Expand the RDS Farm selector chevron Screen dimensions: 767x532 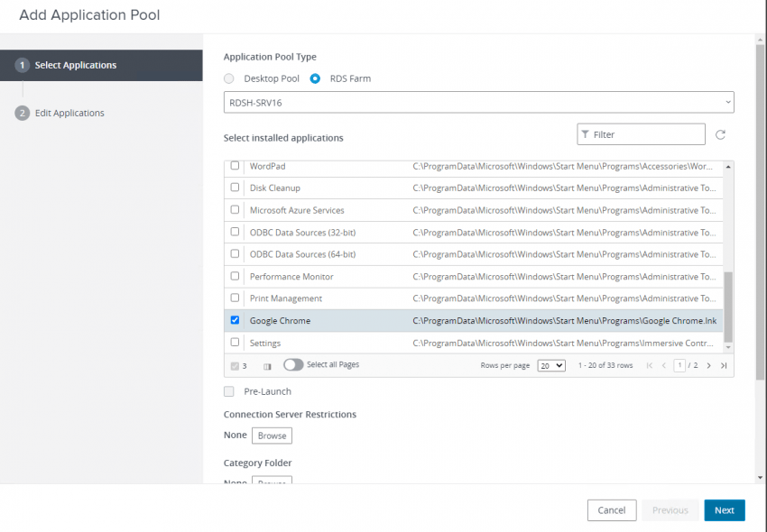point(727,102)
